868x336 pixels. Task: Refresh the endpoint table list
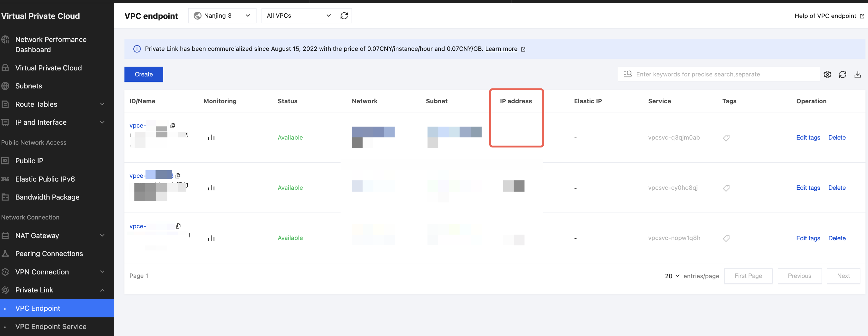842,75
